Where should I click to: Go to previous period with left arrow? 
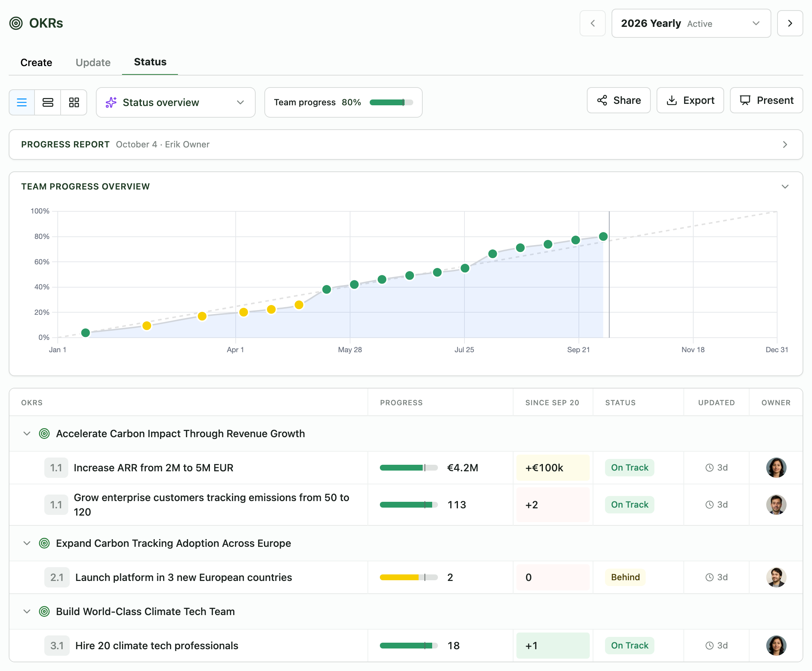pyautogui.click(x=592, y=23)
